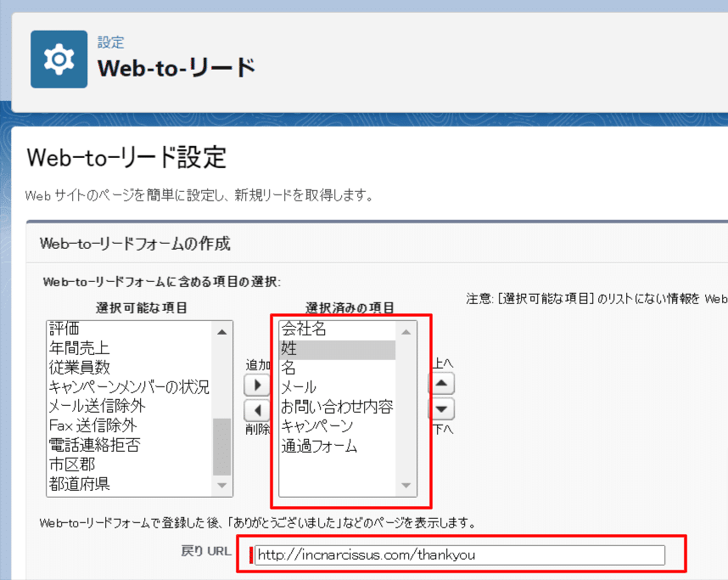Select メール送信除外 in available fields
The width and height of the screenshot is (728, 580).
[130, 406]
